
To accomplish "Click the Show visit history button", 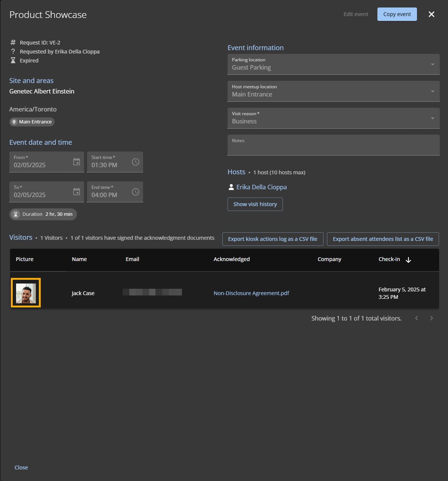I will click(255, 204).
